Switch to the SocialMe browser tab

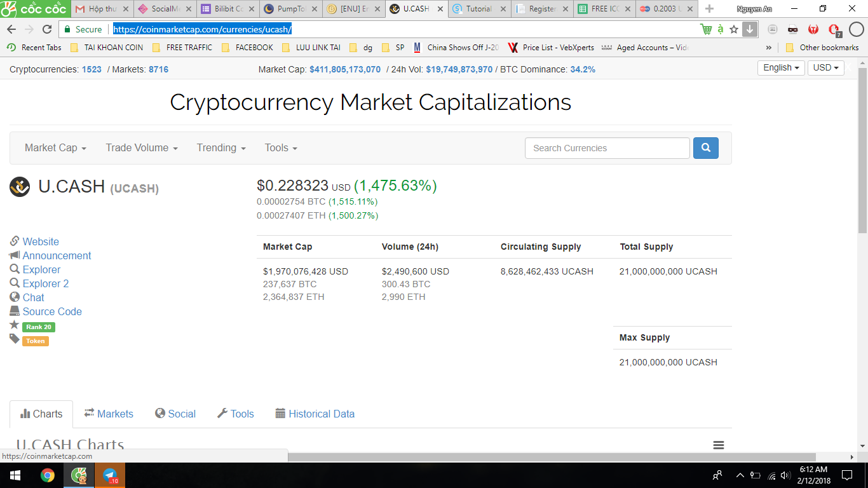pyautogui.click(x=165, y=9)
